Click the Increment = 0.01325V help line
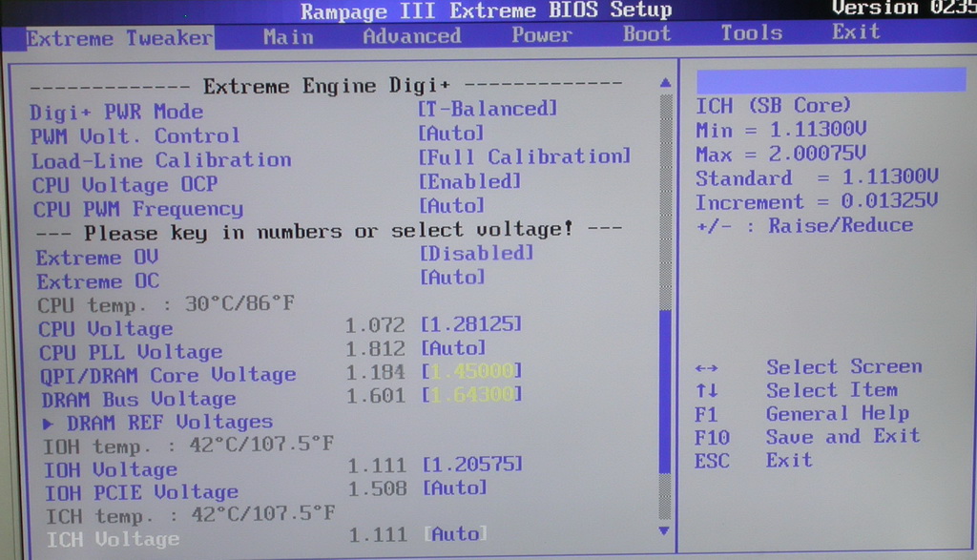This screenshot has height=560, width=977. [817, 202]
